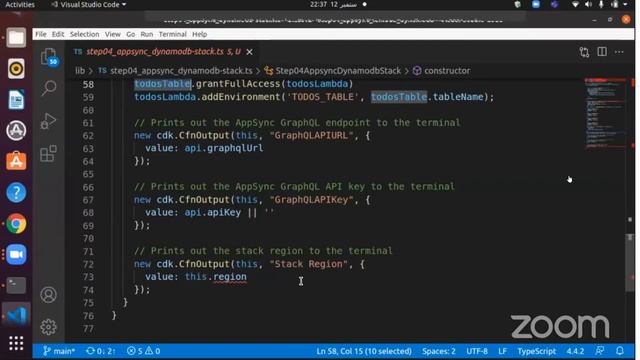Open Ubuntu Software from the dock
Screen dimensions: 640x360
tap(16, 162)
